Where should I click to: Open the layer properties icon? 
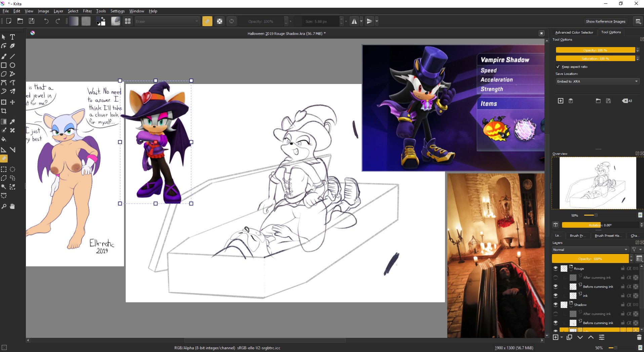coord(602,337)
